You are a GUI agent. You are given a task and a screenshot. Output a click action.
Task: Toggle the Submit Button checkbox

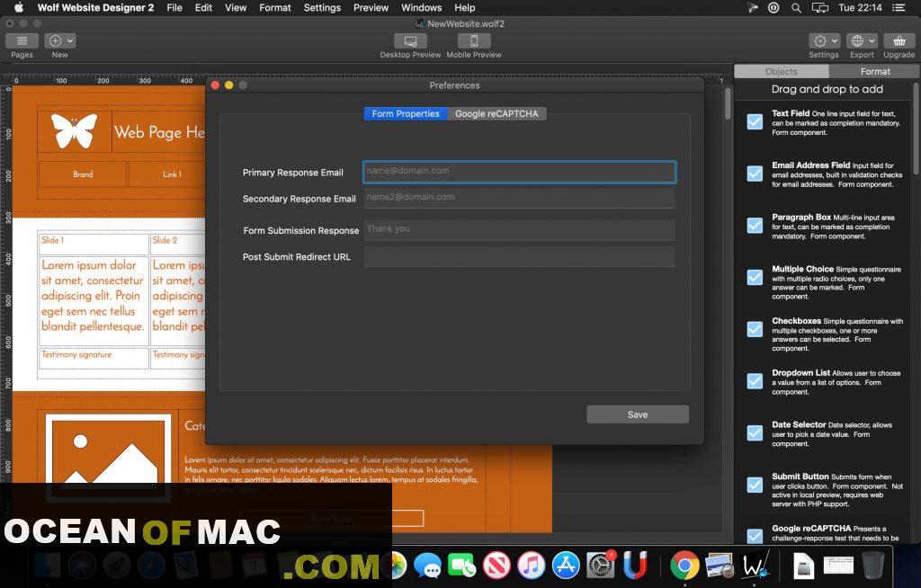click(x=755, y=485)
